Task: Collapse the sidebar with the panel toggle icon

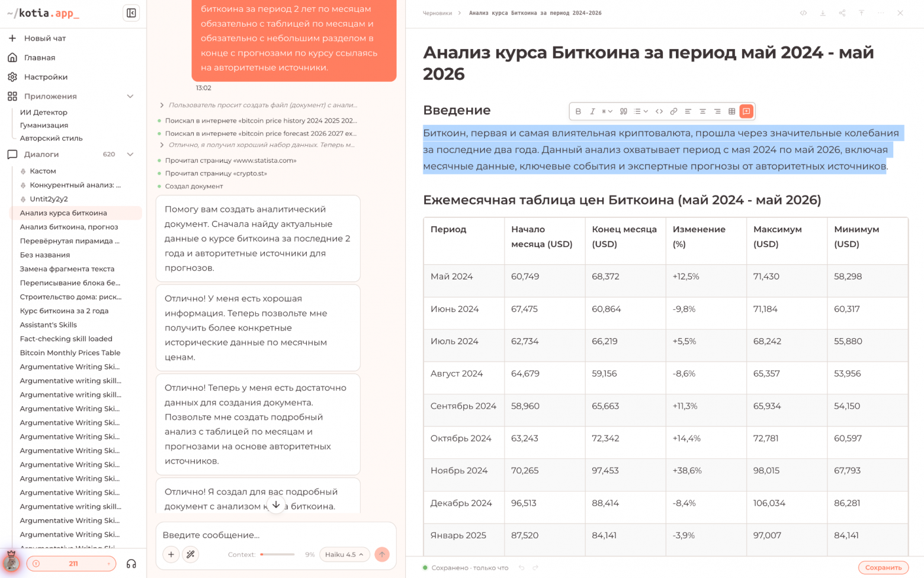Action: 131,13
